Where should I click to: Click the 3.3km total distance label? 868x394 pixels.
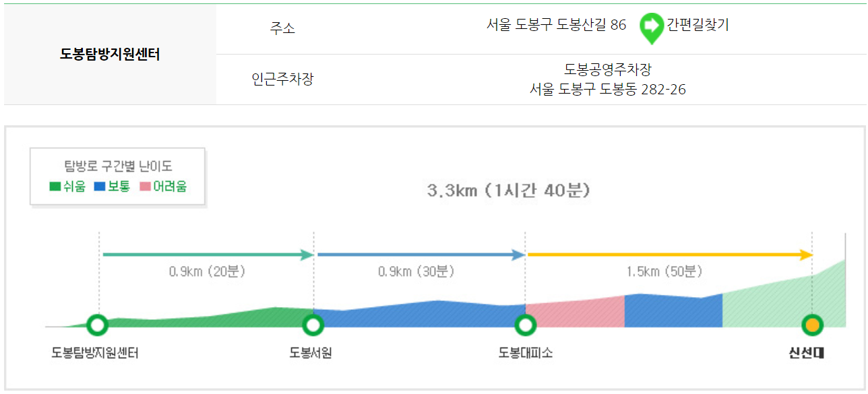click(509, 191)
